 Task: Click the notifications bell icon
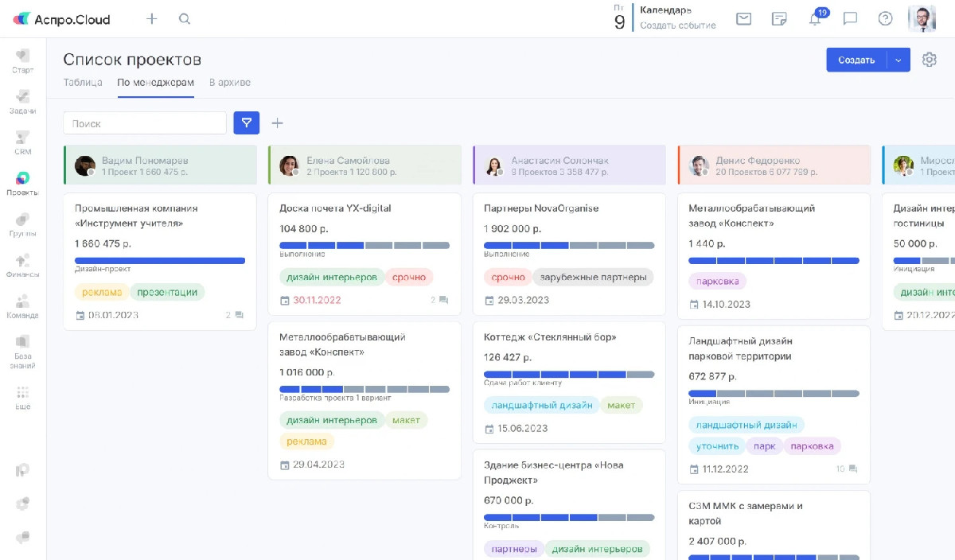(x=815, y=19)
